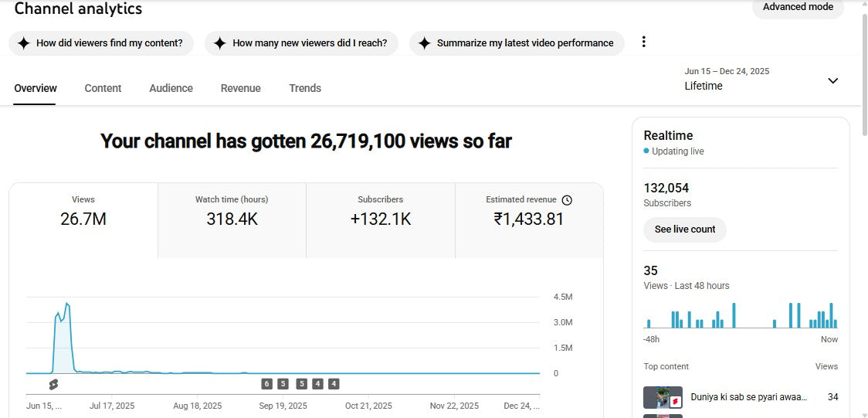Select the Estimated revenue metric card
The width and height of the screenshot is (868, 418).
[528, 219]
